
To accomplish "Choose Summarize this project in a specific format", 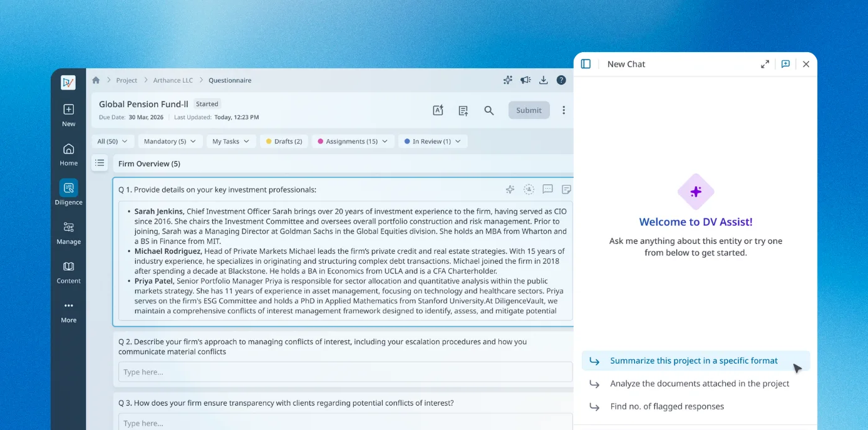I will (x=696, y=360).
